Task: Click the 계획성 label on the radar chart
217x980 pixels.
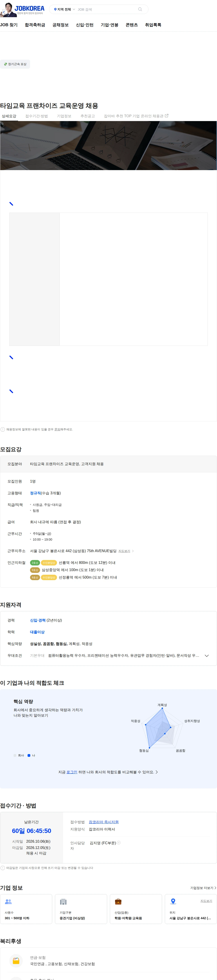Action: (162, 705)
